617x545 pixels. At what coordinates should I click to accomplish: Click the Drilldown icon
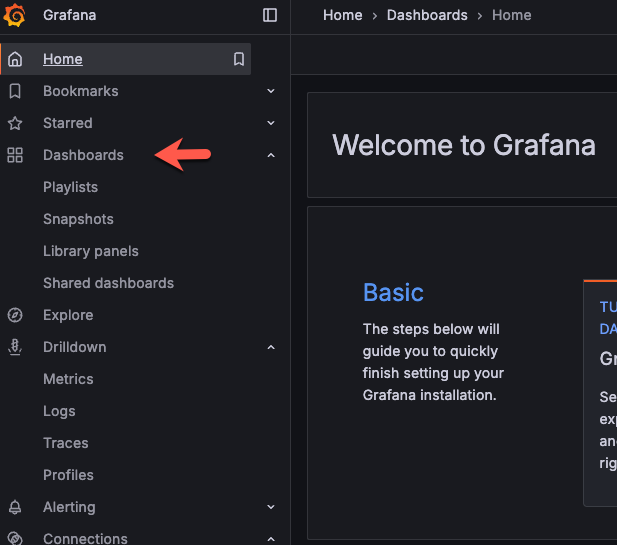pos(15,347)
